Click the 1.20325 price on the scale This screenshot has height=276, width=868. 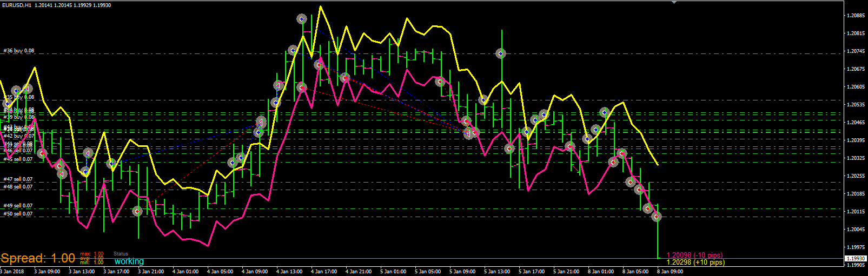(x=856, y=158)
